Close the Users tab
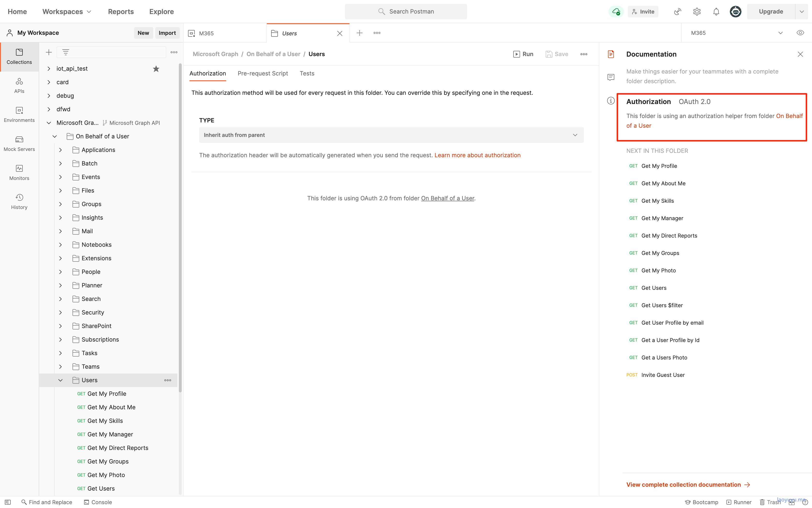Screen dimensions: 812x508 pyautogui.click(x=340, y=33)
